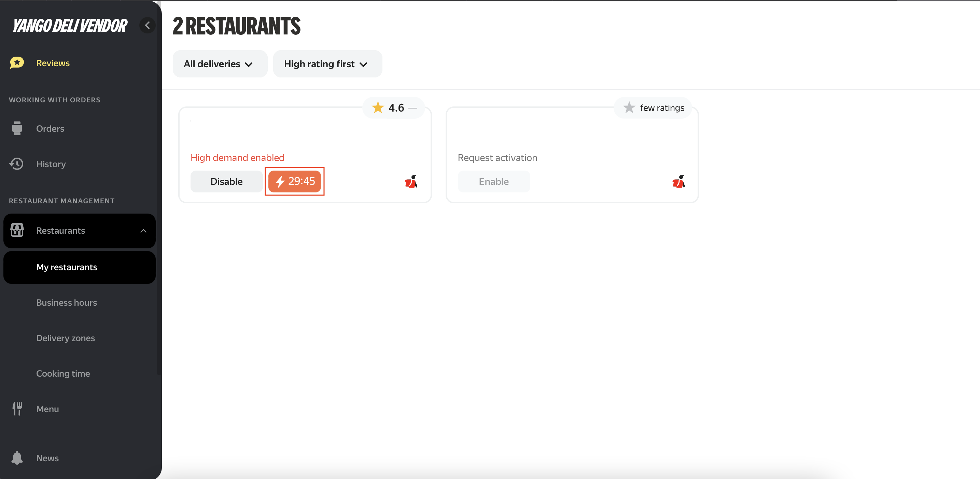
Task: Disable the first restaurant
Action: click(226, 182)
